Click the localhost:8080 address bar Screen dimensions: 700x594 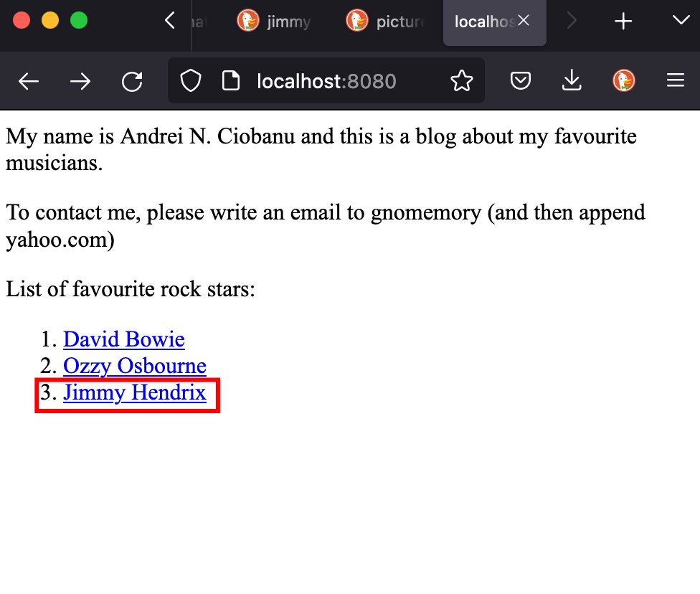[326, 82]
